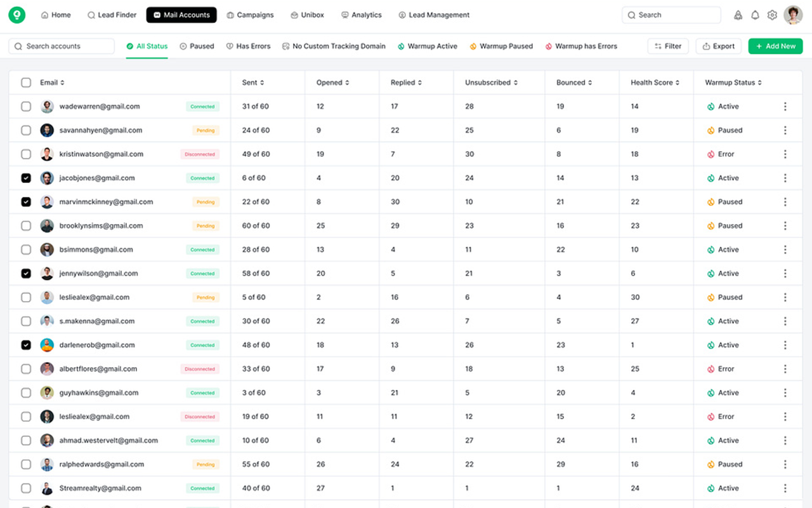Sort by Warmup Status column header

tap(733, 83)
